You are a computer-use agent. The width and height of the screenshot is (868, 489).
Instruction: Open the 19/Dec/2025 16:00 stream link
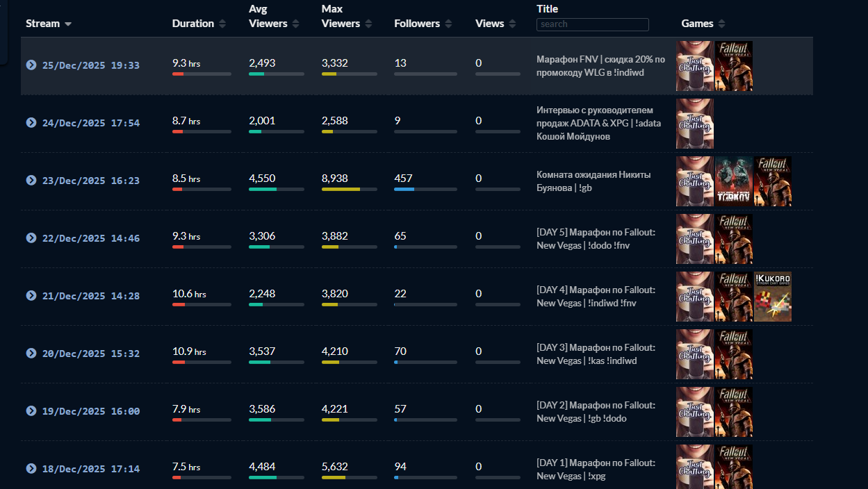[x=91, y=411]
